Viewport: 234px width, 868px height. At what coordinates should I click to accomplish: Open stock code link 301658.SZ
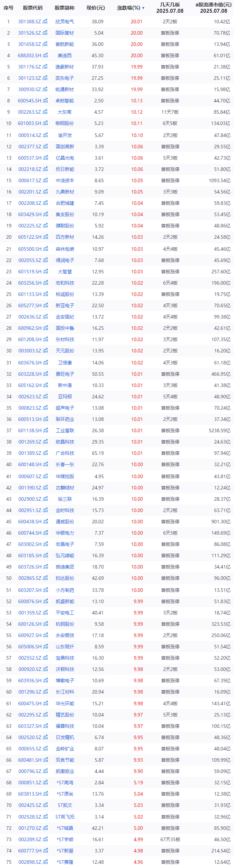(x=30, y=44)
